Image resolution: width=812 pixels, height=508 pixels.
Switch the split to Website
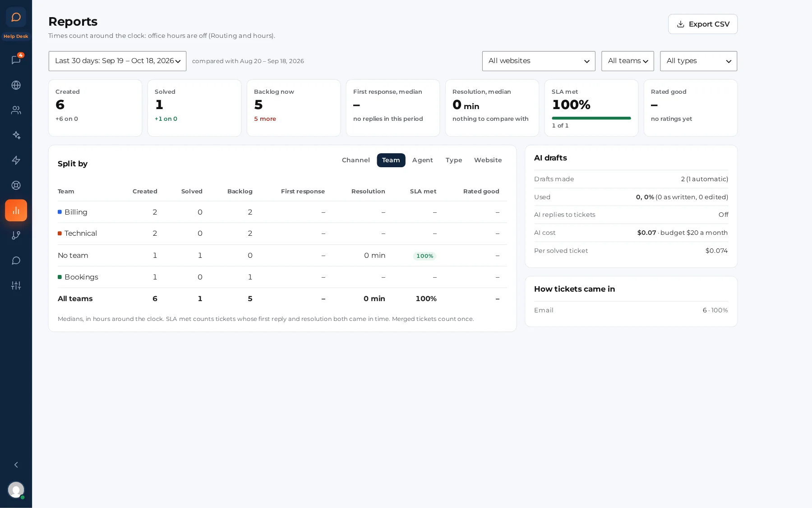(x=488, y=160)
